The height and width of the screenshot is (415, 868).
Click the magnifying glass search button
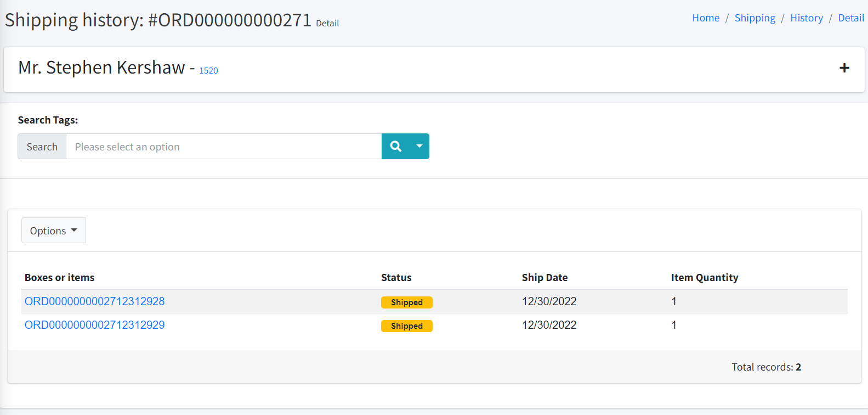(x=396, y=147)
